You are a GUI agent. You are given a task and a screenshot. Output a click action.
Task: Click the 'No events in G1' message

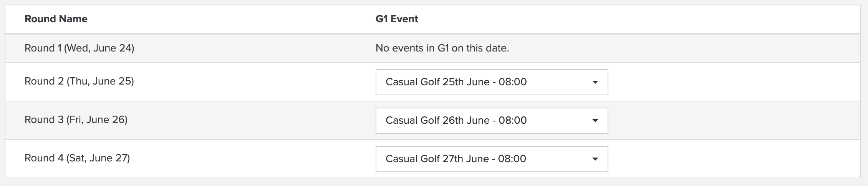(x=442, y=48)
